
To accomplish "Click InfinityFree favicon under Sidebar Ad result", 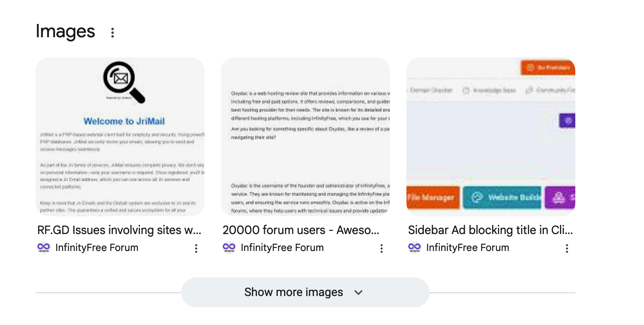I will point(414,248).
